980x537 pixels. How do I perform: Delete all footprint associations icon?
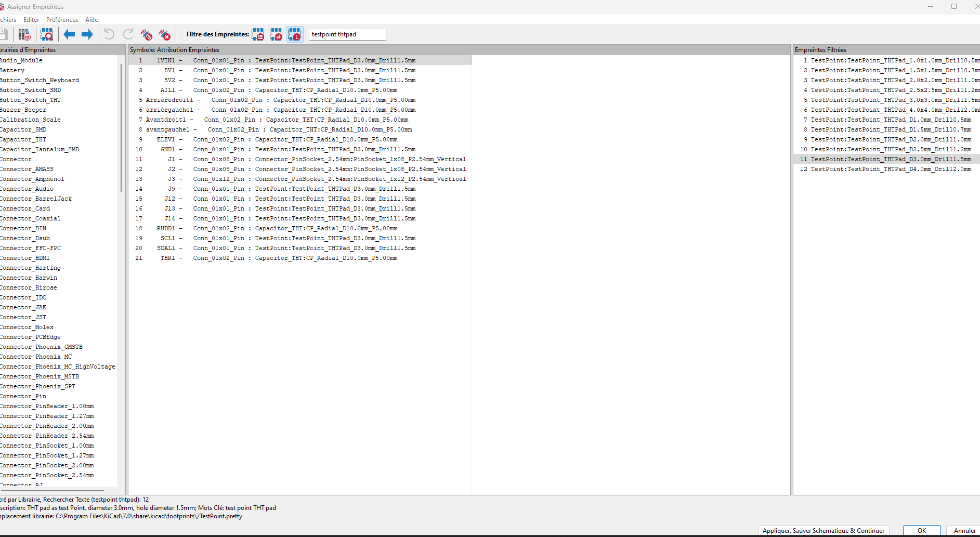(165, 35)
